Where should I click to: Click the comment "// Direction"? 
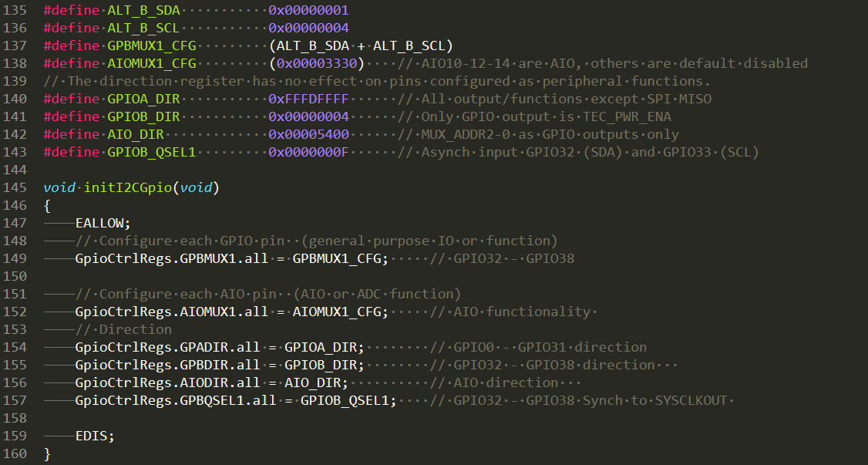tap(123, 329)
